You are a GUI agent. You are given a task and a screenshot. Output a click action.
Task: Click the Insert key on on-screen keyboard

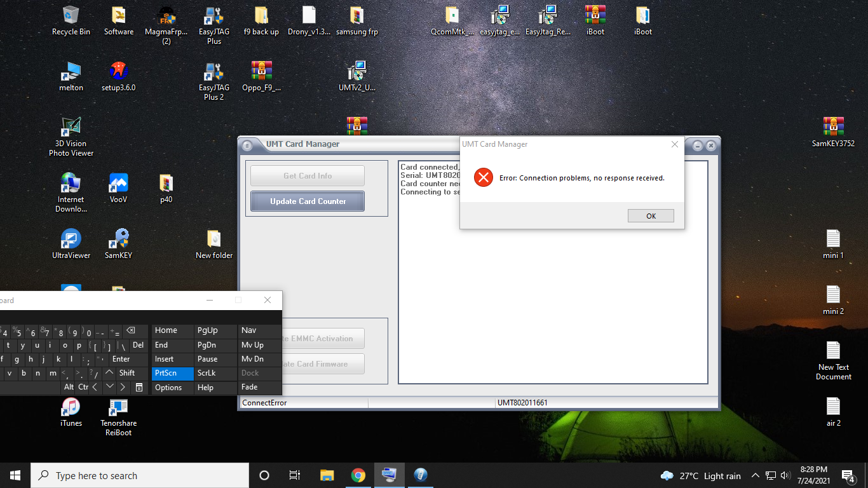(173, 359)
